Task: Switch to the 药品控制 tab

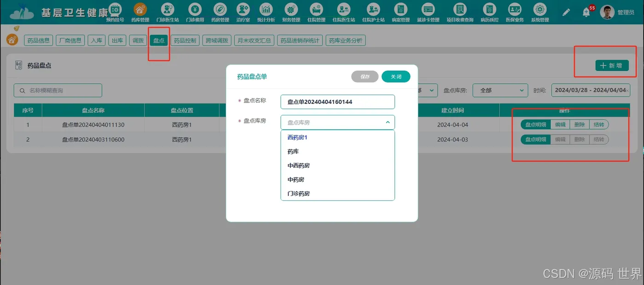Action: tap(185, 40)
